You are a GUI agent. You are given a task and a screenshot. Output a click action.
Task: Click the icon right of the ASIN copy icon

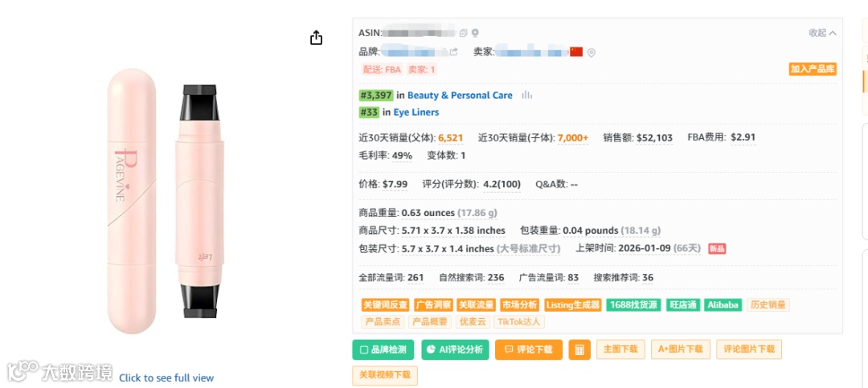point(475,33)
